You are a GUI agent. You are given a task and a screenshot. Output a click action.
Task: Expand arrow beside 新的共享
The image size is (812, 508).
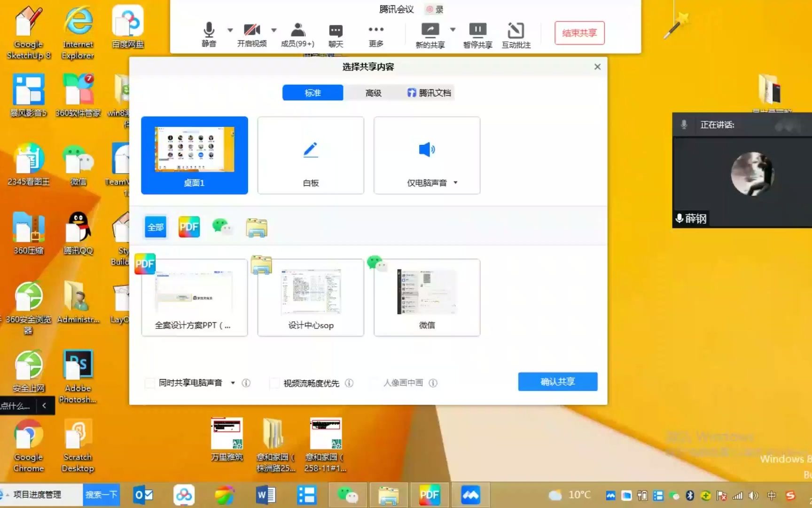click(453, 30)
